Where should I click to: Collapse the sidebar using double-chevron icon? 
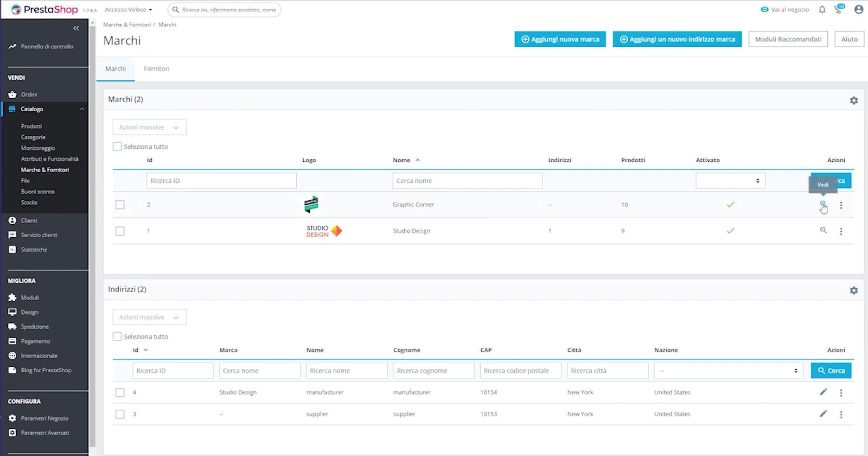click(x=76, y=28)
